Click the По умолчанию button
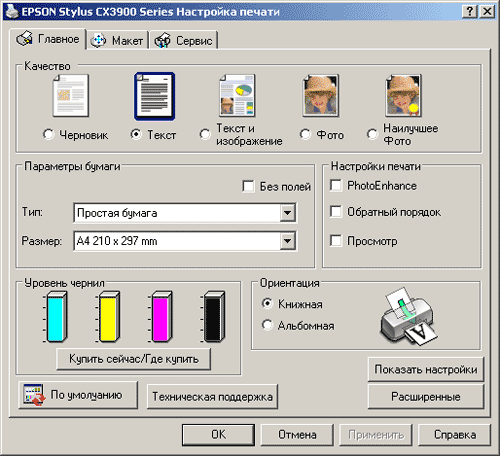 tap(78, 395)
